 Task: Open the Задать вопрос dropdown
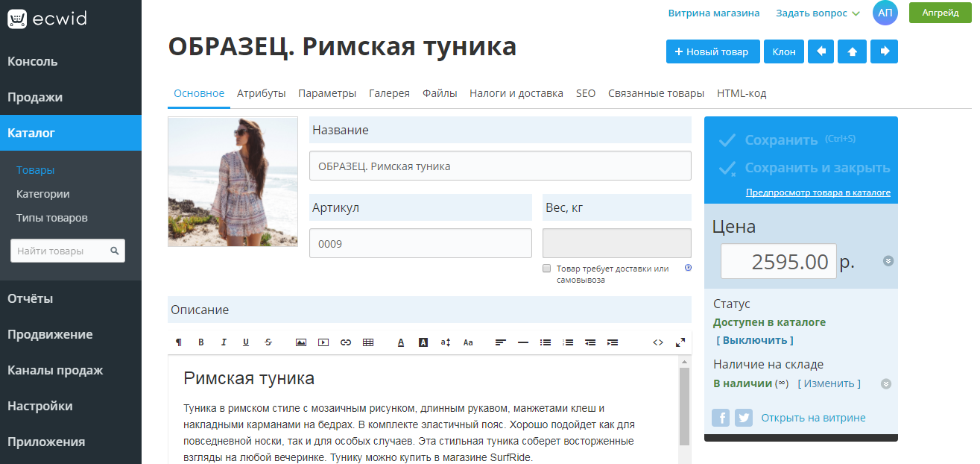coord(814,13)
